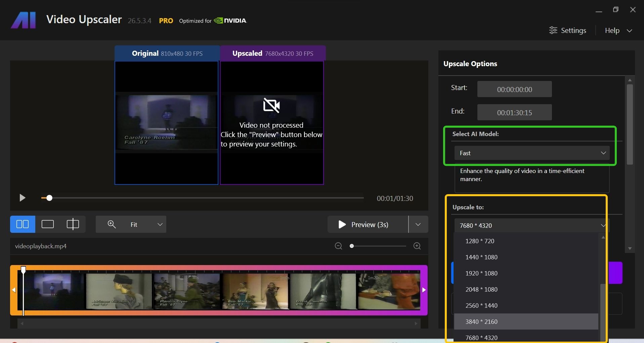Viewport: 644px width, 343px height.
Task: Click the Preview (3s) button
Action: [368, 224]
